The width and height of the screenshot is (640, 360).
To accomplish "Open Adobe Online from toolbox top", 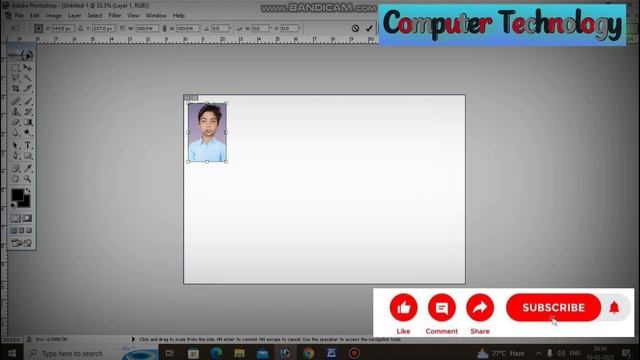I will tap(21, 55).
